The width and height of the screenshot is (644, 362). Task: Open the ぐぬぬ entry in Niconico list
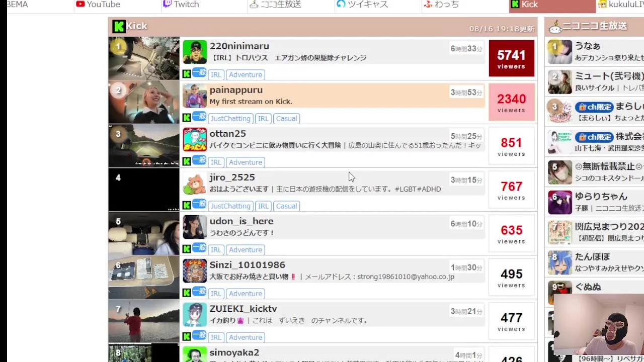pos(588,287)
